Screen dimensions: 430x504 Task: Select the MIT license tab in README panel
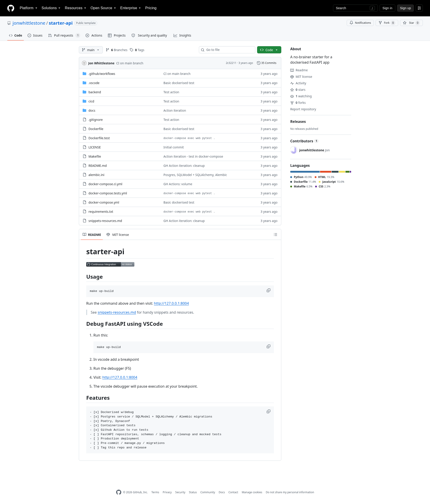(118, 235)
